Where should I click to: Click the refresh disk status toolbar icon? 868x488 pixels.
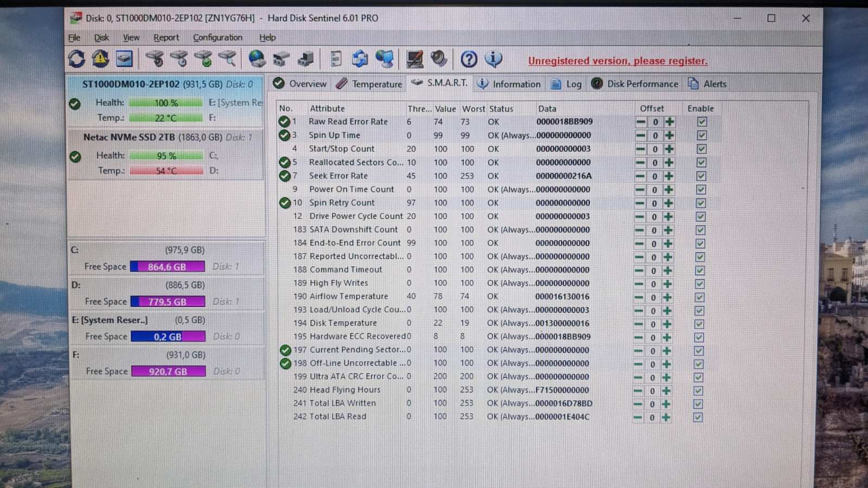(76, 59)
